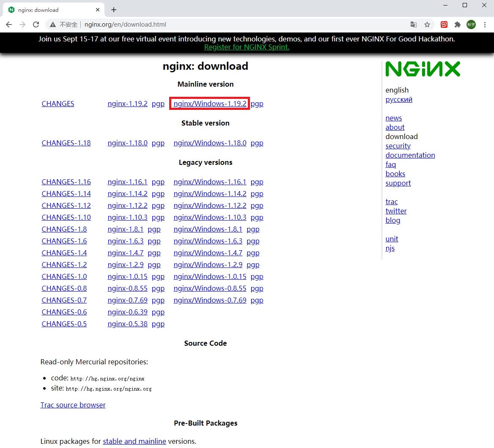Open the news sidebar link
494x448 pixels.
pos(394,118)
